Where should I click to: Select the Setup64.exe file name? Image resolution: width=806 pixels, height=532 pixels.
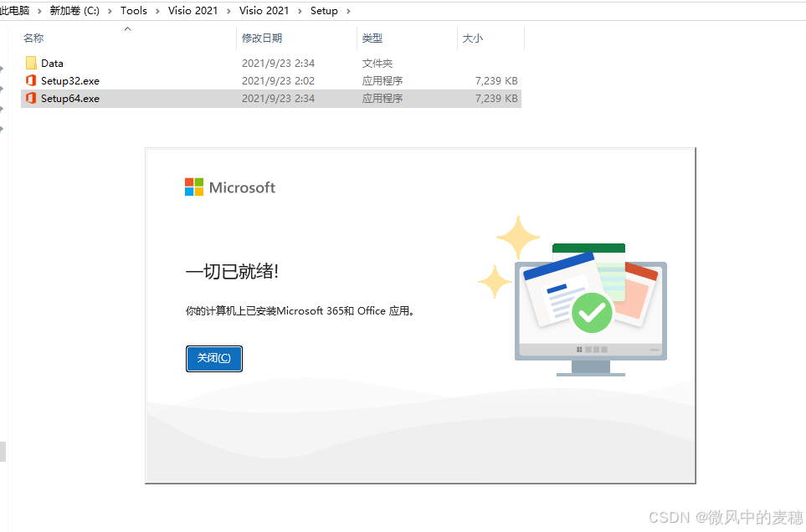[x=70, y=98]
